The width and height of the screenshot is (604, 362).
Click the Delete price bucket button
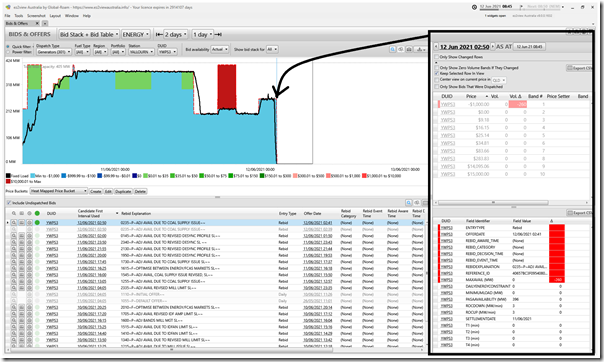click(140, 191)
